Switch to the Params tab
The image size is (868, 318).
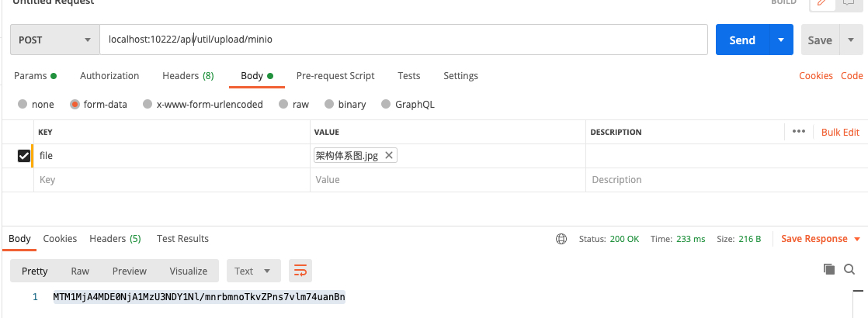[x=35, y=76]
